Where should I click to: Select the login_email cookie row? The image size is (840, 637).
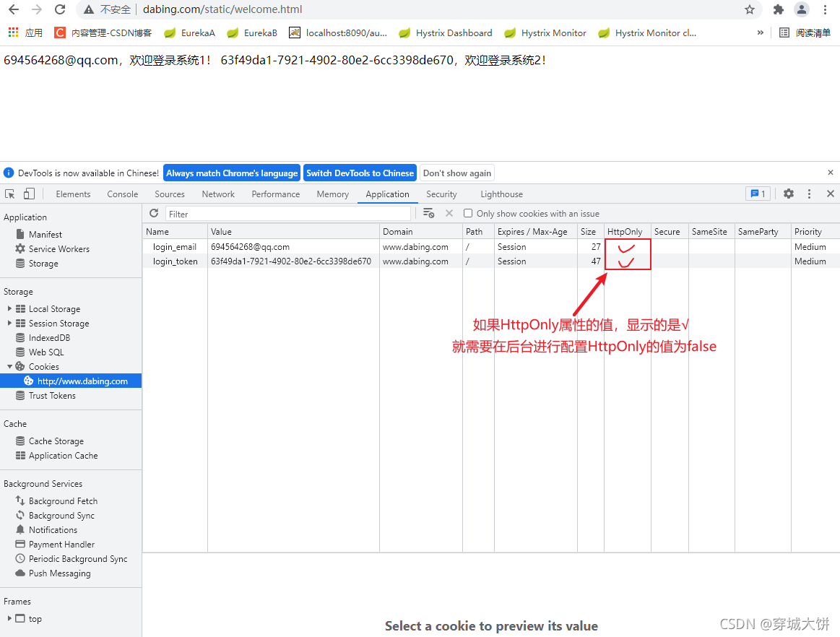pos(490,246)
